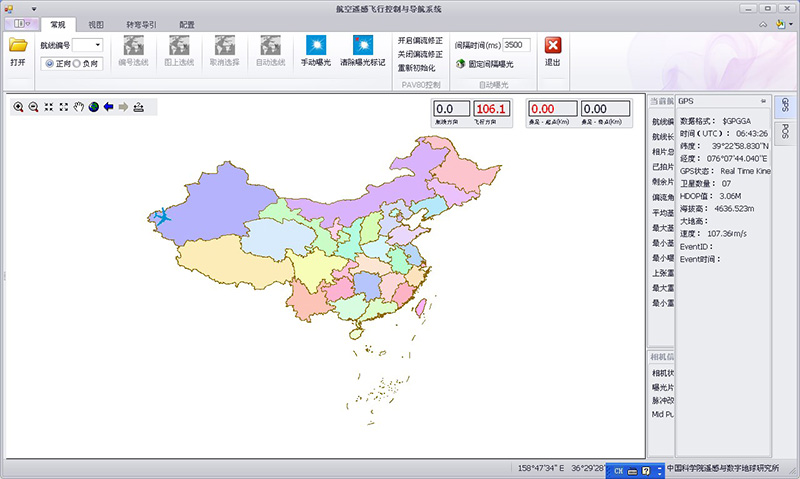Toggle 固定间隔曝光 fixed interval exposure
800x479 pixels.
[x=460, y=63]
